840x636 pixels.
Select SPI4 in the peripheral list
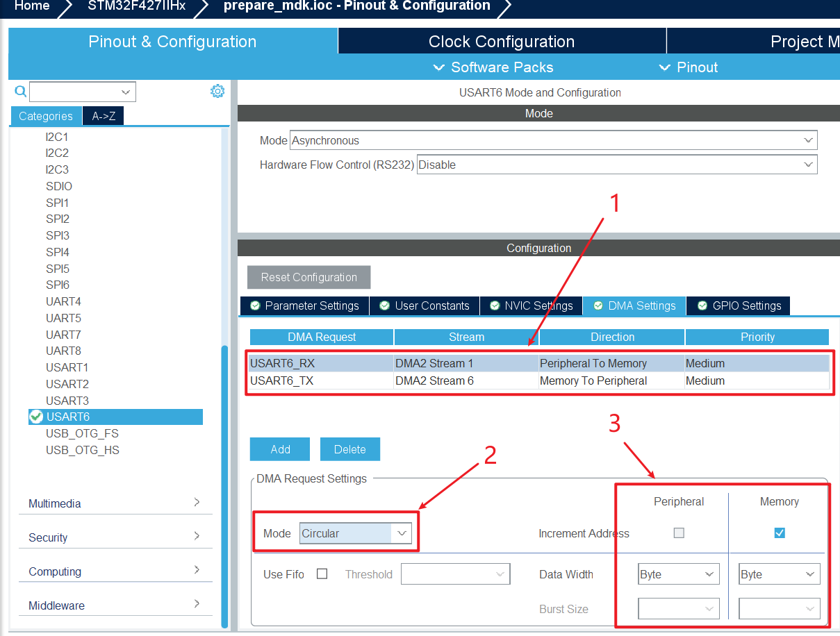(58, 252)
